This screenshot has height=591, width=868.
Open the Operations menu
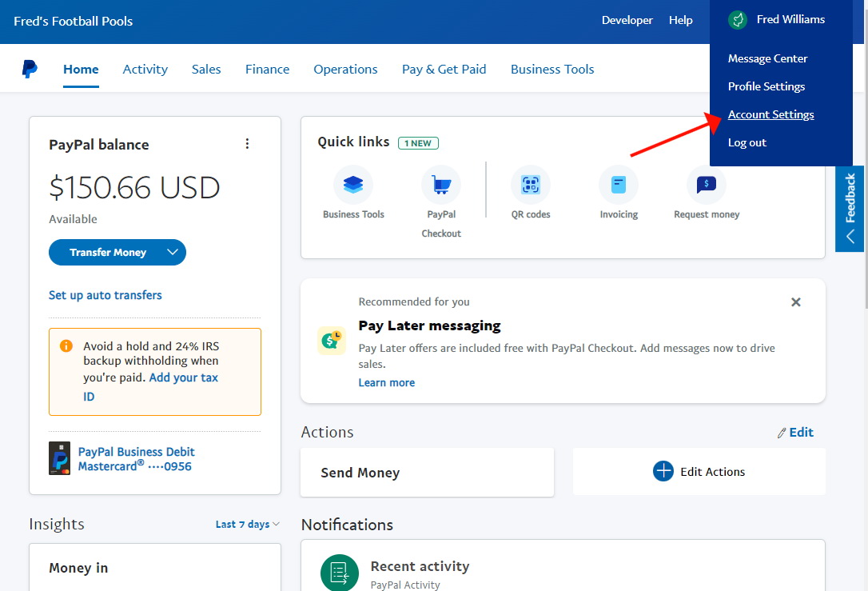(345, 70)
